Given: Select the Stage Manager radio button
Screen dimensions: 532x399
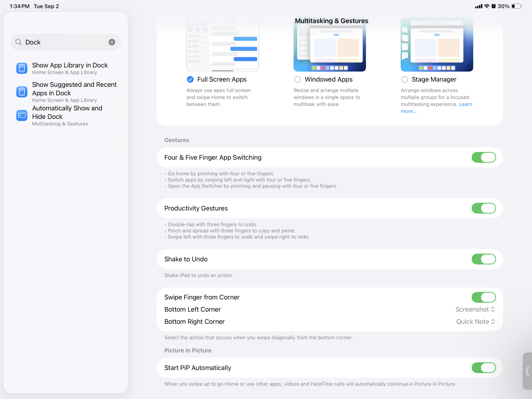Looking at the screenshot, I should point(405,80).
